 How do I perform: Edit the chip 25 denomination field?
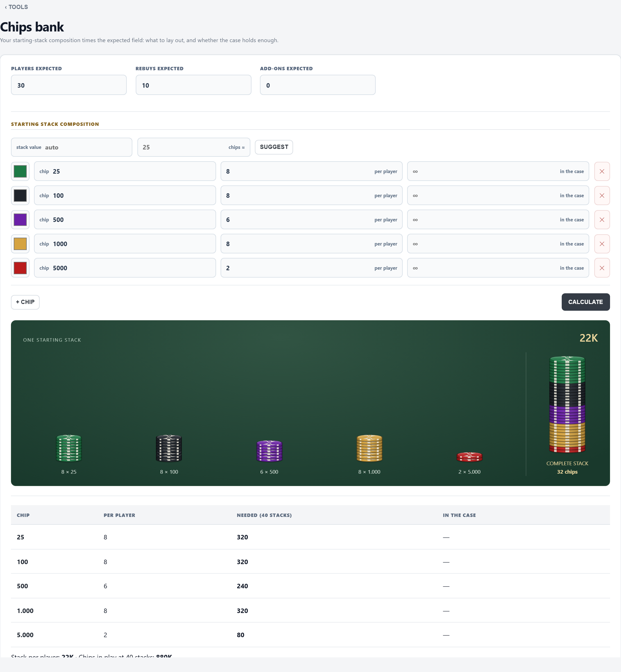(x=125, y=171)
